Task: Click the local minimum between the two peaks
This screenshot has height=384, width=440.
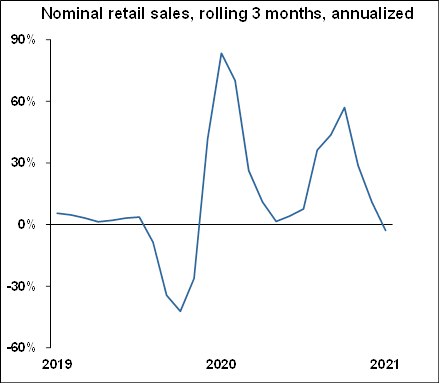Action: [x=276, y=221]
